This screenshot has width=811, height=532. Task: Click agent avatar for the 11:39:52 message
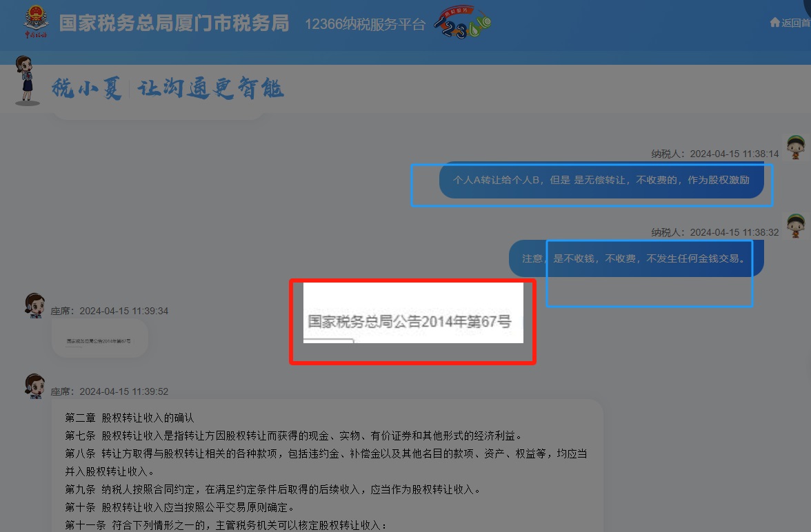coord(34,385)
